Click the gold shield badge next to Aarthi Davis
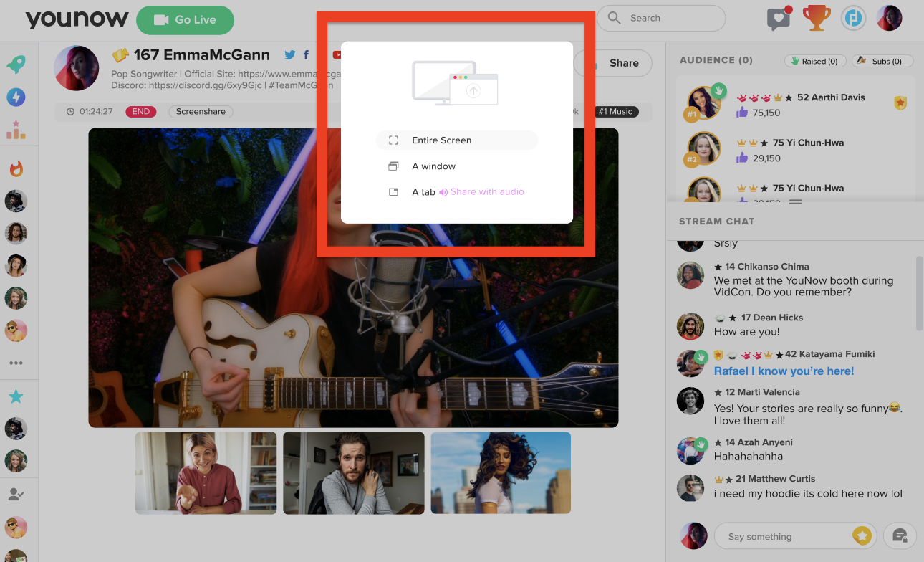 [x=900, y=103]
